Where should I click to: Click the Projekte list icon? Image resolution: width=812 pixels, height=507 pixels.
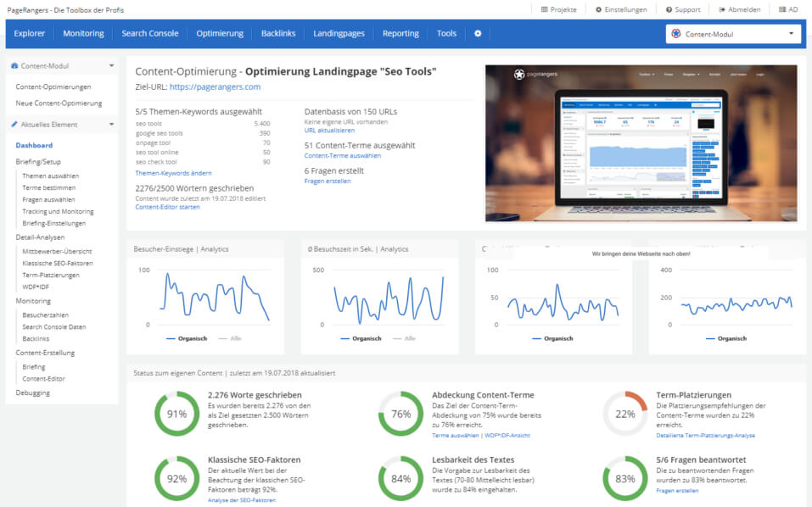point(544,9)
